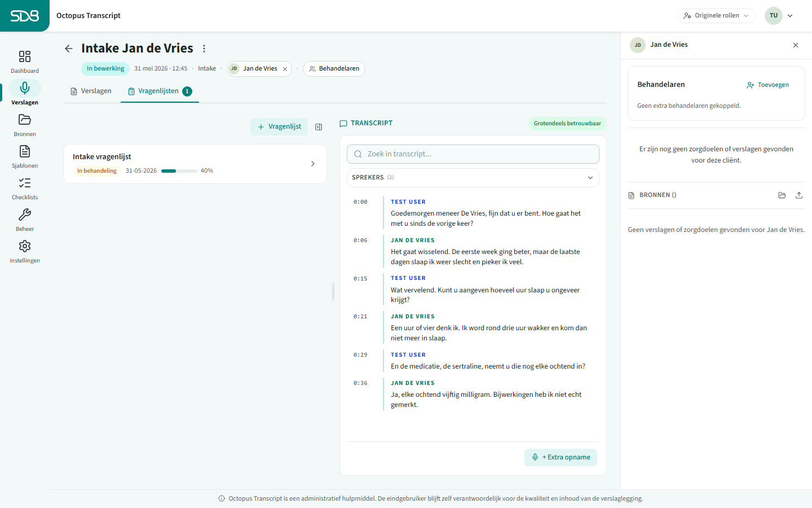Click the BRONNEN document icon

point(632,195)
